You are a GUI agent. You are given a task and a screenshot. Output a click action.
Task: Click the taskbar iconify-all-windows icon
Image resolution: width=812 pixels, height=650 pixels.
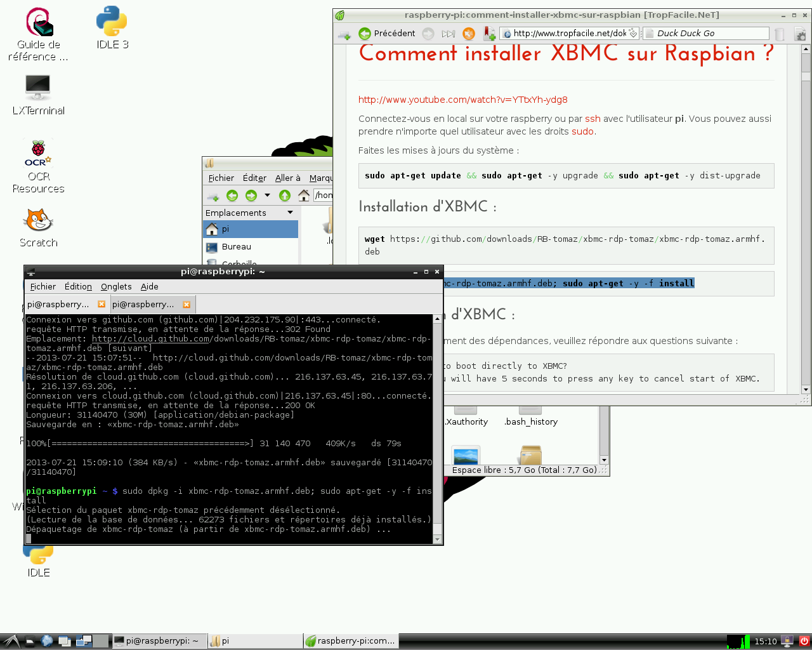65,641
